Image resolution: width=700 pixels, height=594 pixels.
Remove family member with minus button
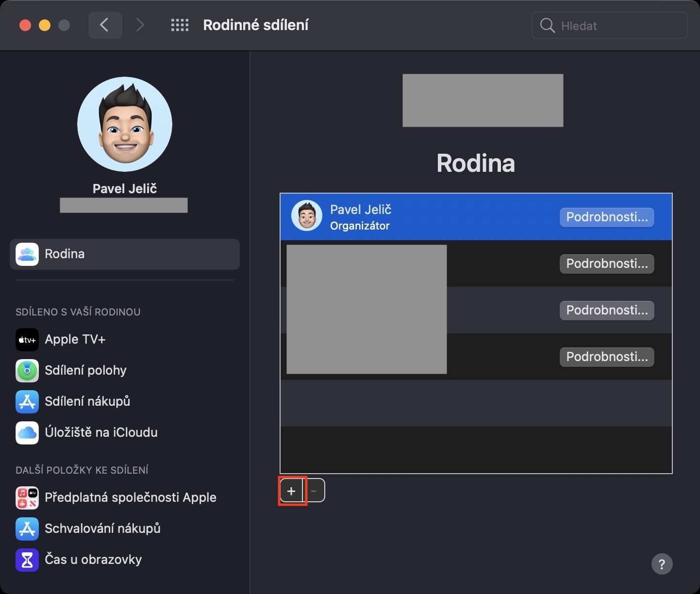pyautogui.click(x=314, y=491)
